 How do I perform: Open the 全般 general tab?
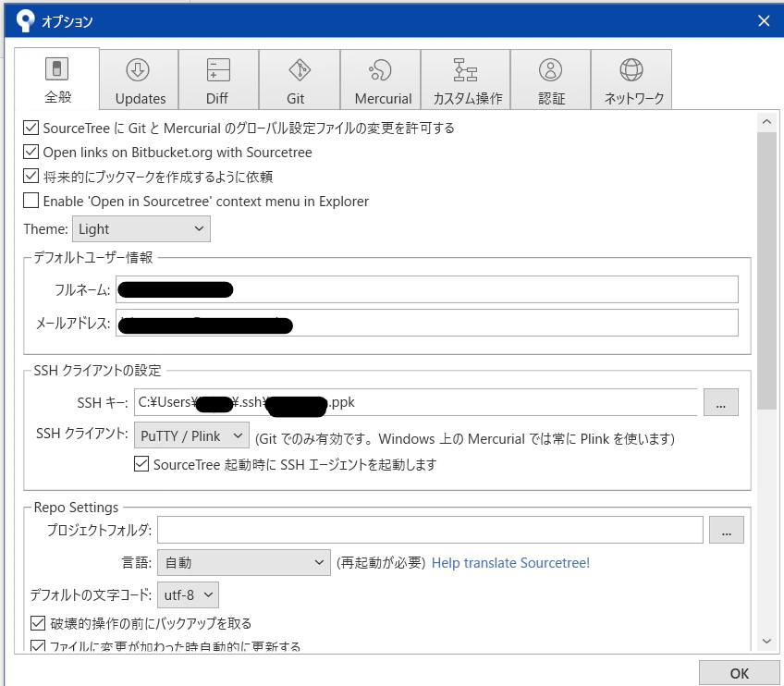coord(57,79)
